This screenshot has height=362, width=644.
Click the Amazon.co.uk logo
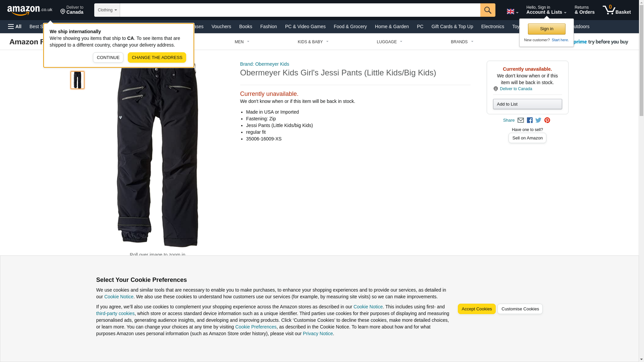coord(30,10)
